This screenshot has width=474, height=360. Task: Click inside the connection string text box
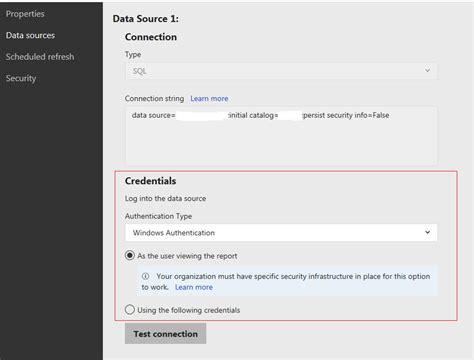click(x=281, y=135)
